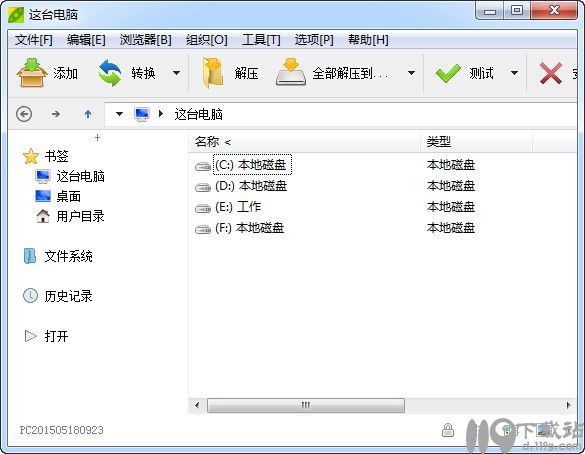Click the monitor icon beside sidebar 这台电脑
Screen dimensions: 585x454
pyautogui.click(x=43, y=176)
